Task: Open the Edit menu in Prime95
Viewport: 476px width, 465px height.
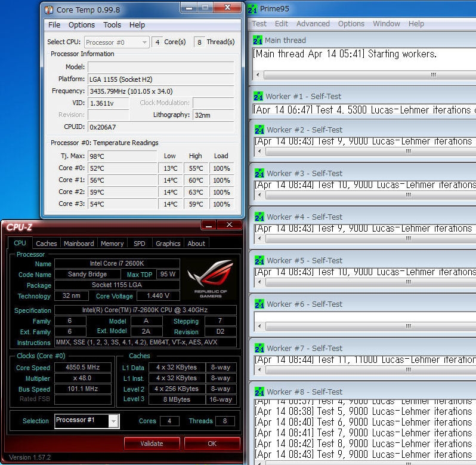Action: (282, 24)
